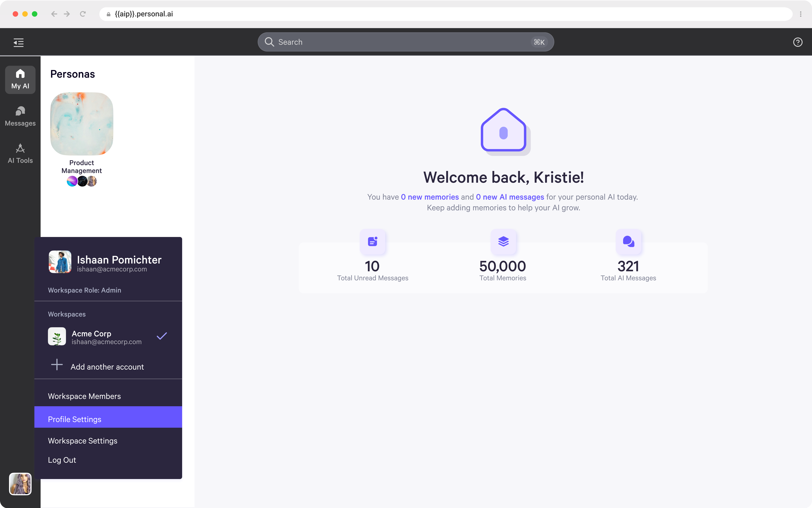Open browser three-dot options menu
812x508 pixels.
[801, 14]
